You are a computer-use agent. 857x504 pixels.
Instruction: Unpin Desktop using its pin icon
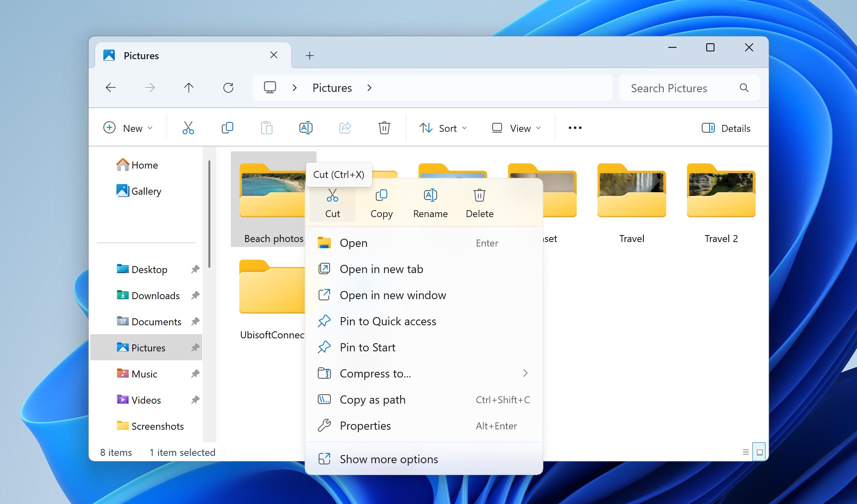point(195,269)
